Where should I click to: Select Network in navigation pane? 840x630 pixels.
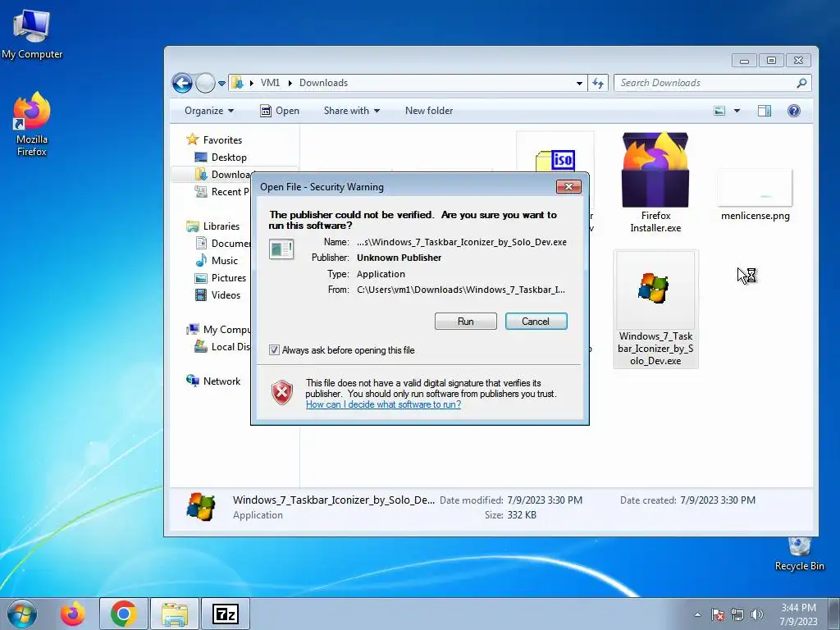point(213,381)
